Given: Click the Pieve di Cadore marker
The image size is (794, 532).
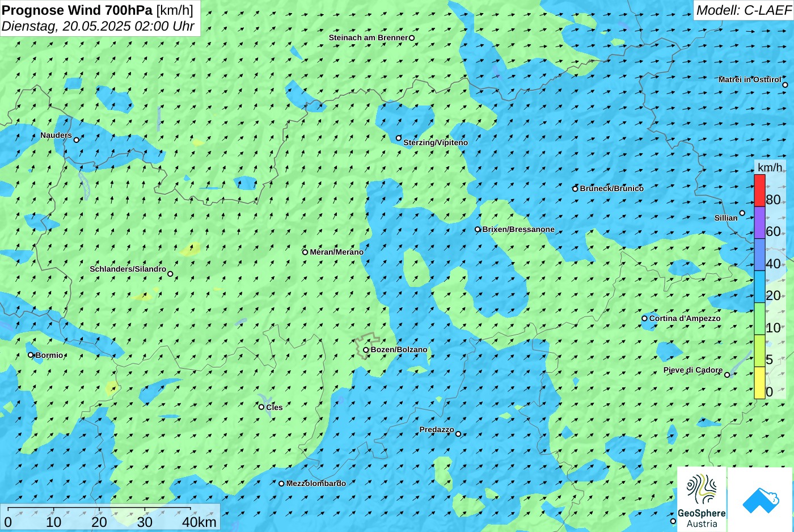Looking at the screenshot, I should (x=727, y=375).
